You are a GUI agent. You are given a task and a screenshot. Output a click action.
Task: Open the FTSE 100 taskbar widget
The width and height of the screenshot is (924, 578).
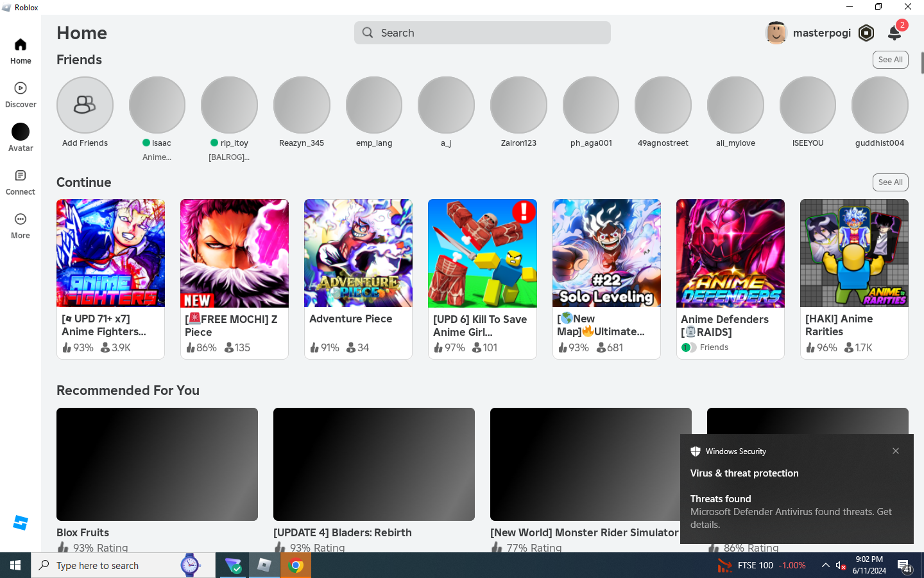pos(762,565)
